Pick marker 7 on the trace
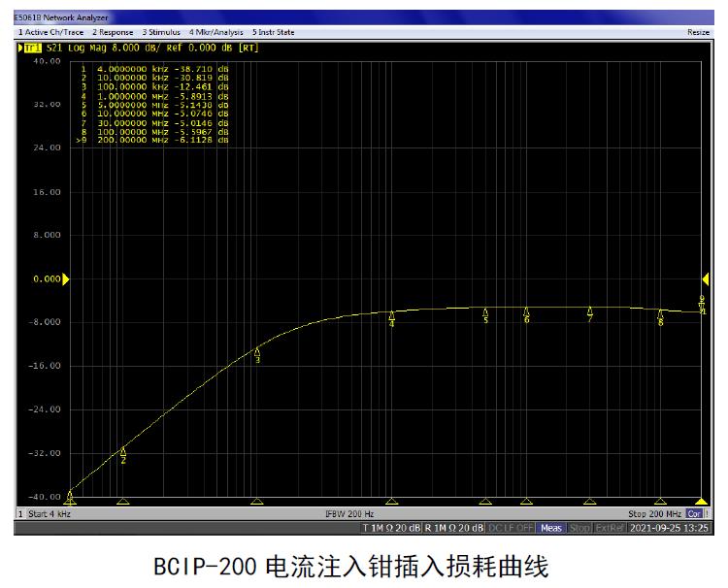 tap(589, 311)
